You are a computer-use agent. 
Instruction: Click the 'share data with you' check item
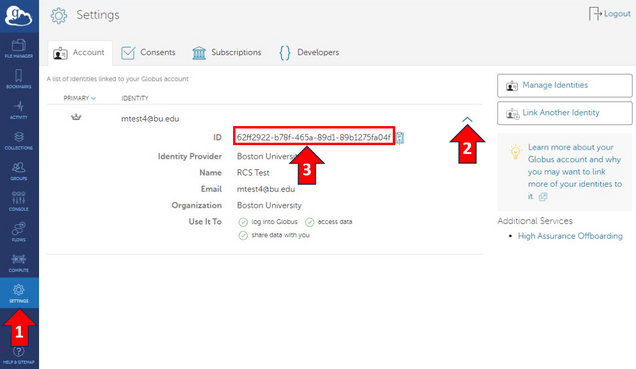274,235
